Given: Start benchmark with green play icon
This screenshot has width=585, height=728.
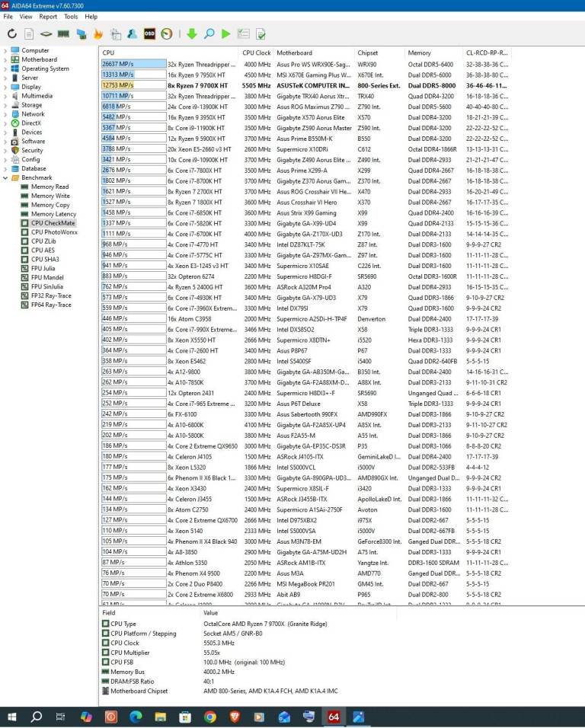Looking at the screenshot, I should pyautogui.click(x=226, y=34).
